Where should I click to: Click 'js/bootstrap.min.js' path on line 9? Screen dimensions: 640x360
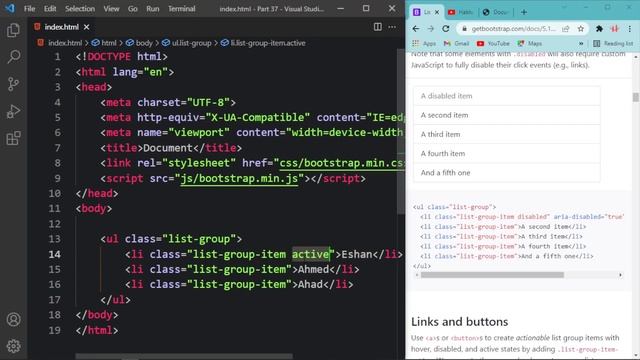tap(239, 178)
